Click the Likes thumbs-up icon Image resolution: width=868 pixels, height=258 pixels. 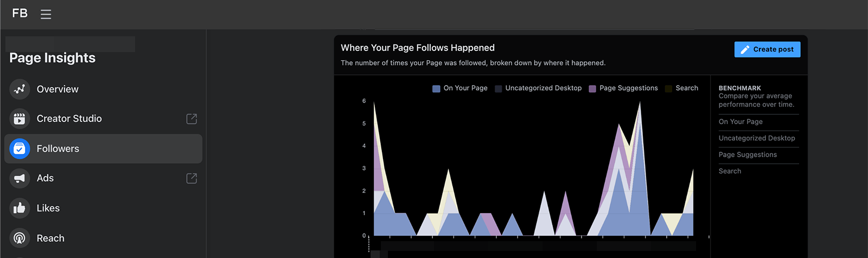pos(20,208)
